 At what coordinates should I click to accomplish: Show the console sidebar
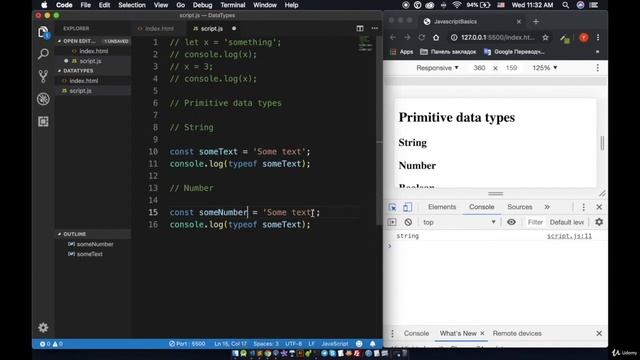click(392, 222)
